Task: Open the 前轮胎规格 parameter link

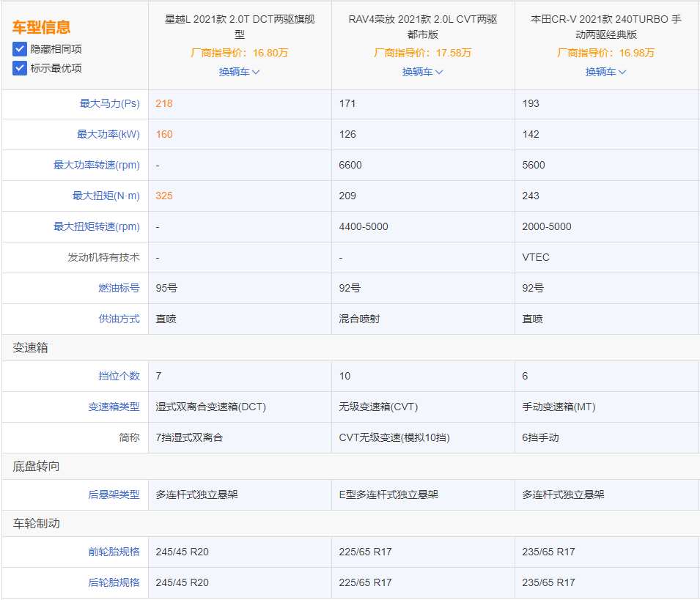Action: (x=114, y=552)
